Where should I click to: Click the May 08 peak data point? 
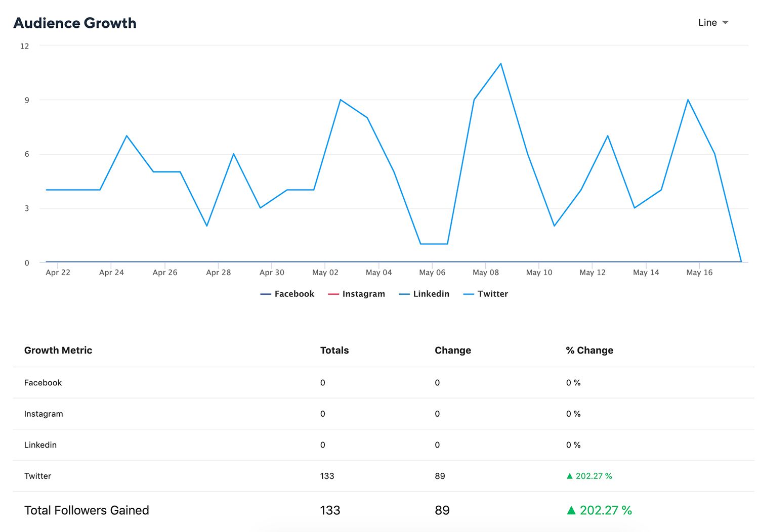pyautogui.click(x=501, y=64)
